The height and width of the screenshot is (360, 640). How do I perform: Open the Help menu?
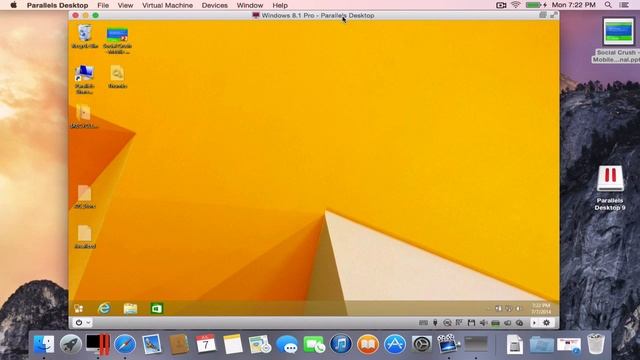pos(280,5)
